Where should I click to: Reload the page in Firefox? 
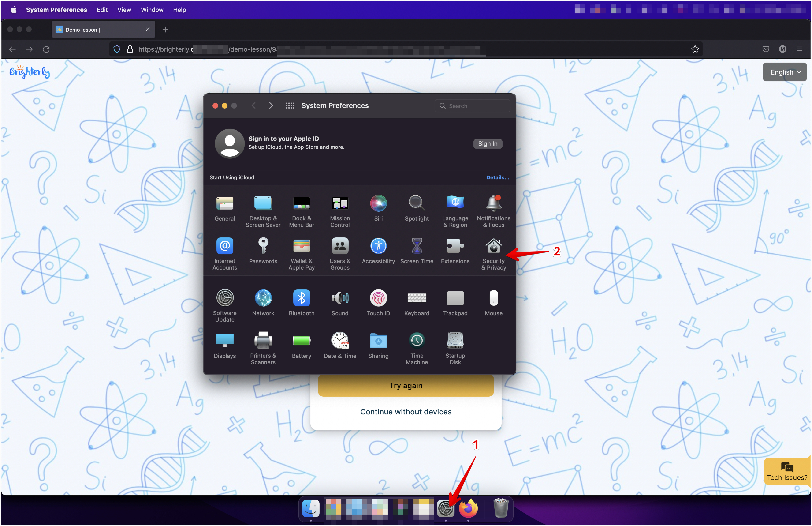pyautogui.click(x=46, y=49)
